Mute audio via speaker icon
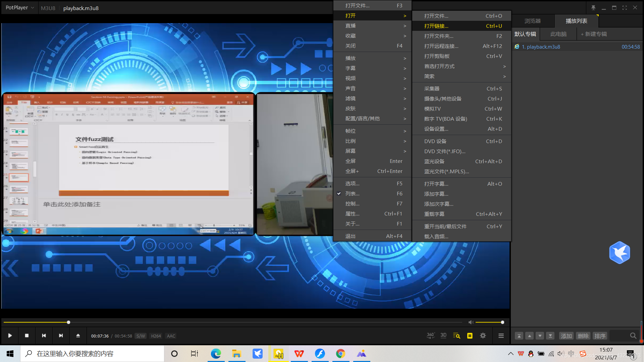Viewport: 644px width, 362px height. [x=471, y=322]
